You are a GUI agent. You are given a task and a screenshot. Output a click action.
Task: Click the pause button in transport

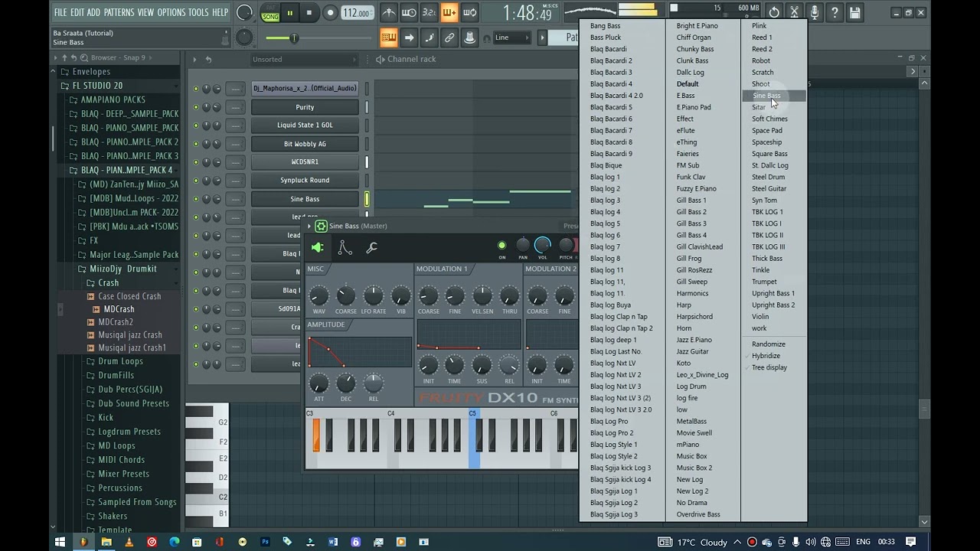tap(290, 13)
